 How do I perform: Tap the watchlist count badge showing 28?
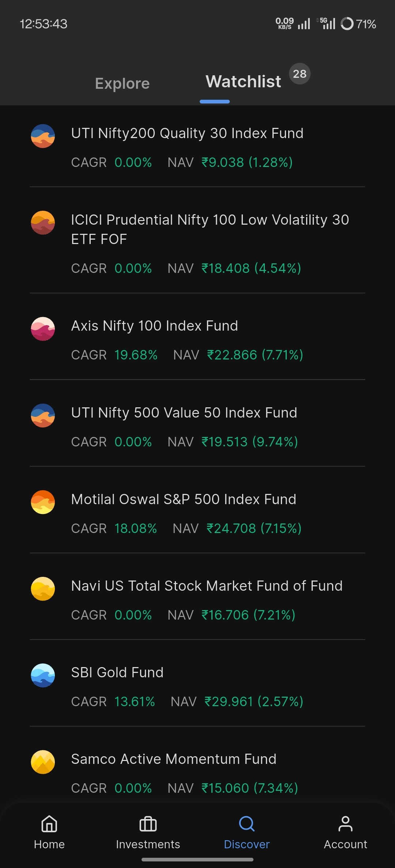pyautogui.click(x=300, y=74)
